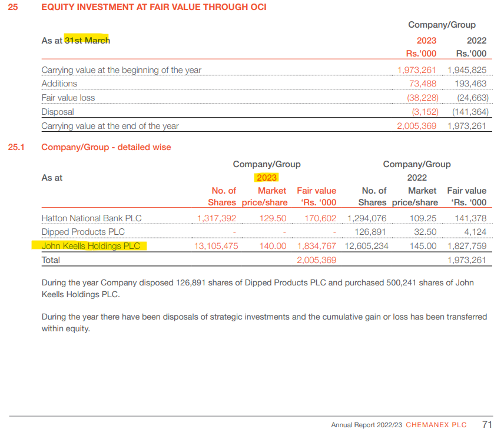The height and width of the screenshot is (439, 504).
Task: Select the 2023 Additions value "73,488"
Action: (x=422, y=84)
